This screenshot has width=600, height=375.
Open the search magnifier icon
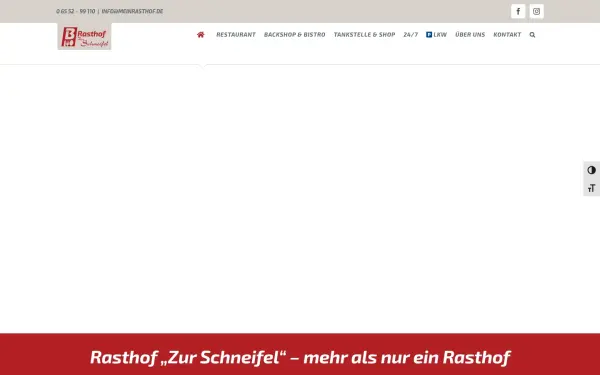pos(532,35)
